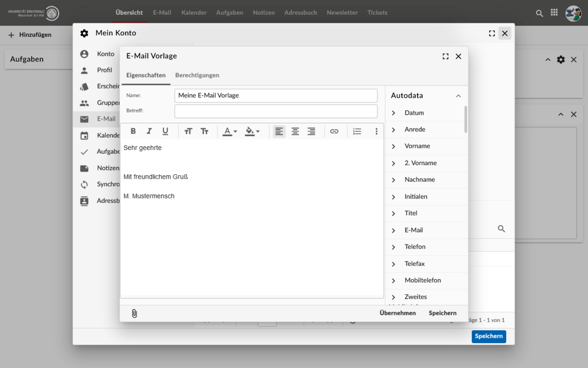Click the paperclip attachment icon
The image size is (588, 368).
click(134, 314)
